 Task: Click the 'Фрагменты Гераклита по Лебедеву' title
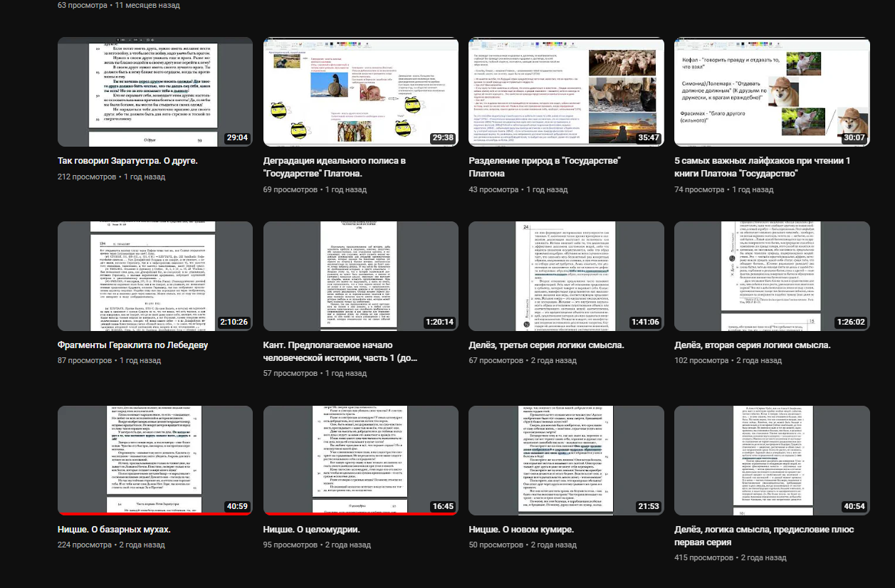[132, 346]
